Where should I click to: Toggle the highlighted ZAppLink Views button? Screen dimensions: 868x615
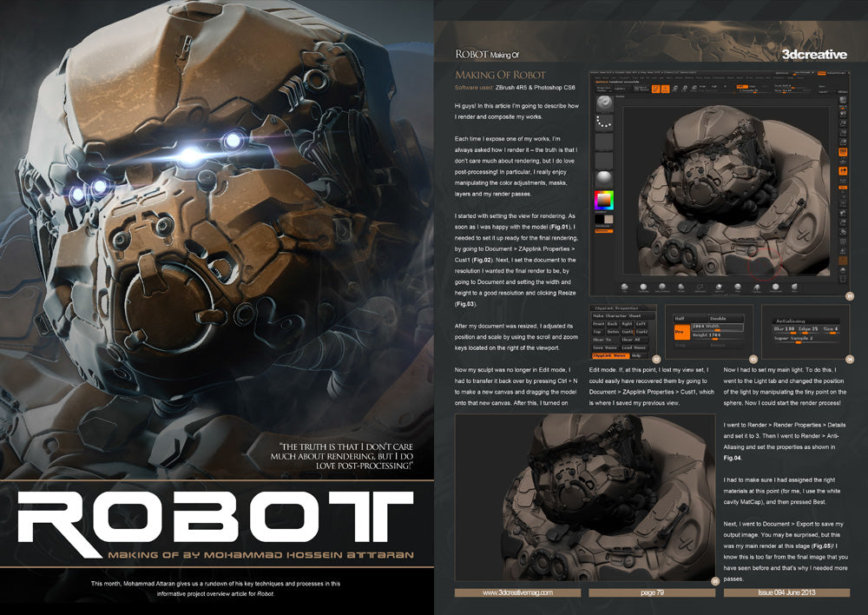pos(610,356)
